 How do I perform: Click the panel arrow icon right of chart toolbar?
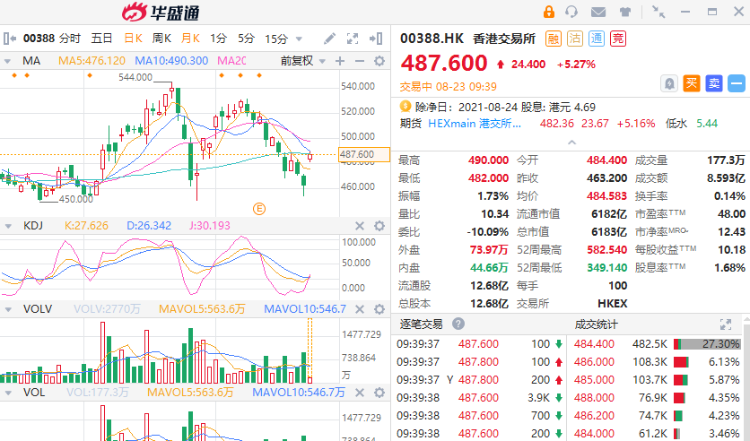click(376, 38)
